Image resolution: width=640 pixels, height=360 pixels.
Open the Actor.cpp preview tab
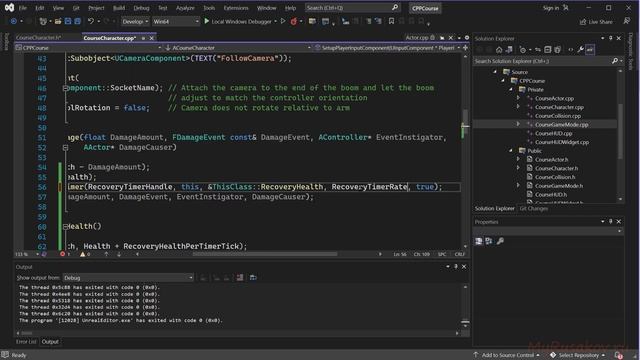(417, 38)
